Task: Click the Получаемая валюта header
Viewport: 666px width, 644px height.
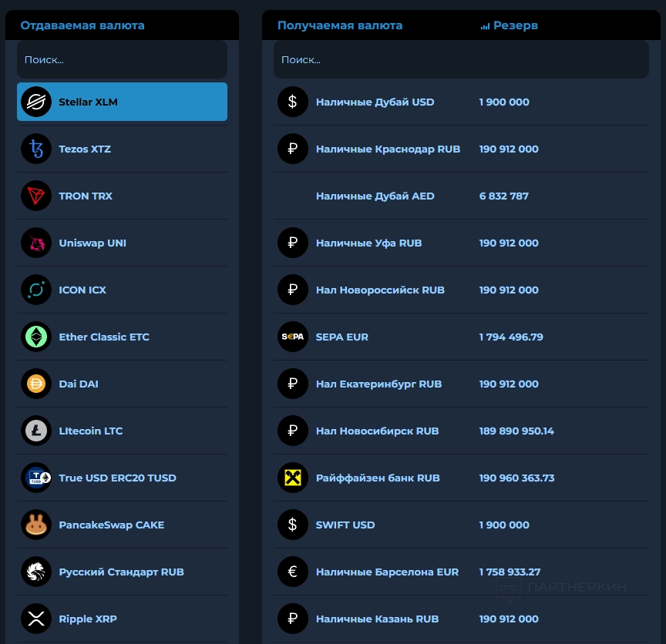Action: (x=340, y=25)
